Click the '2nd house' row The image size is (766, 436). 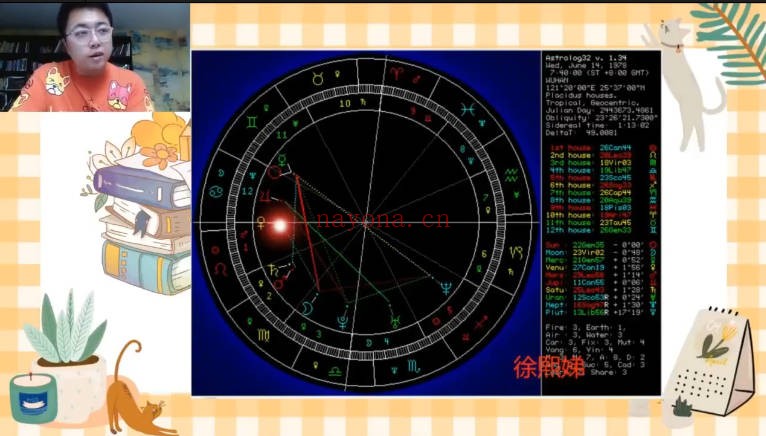tap(603, 155)
